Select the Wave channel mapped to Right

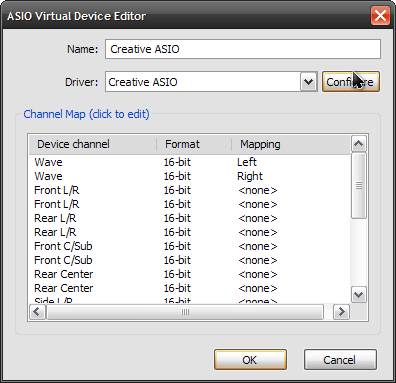pos(48,176)
